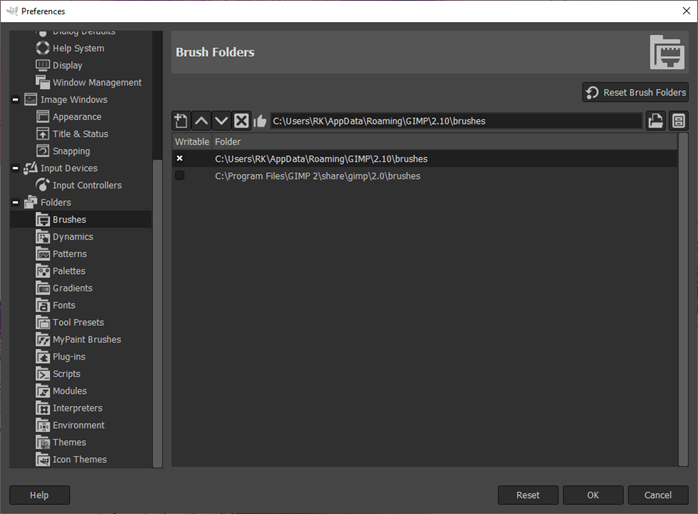Click the Title & Status icon
The width and height of the screenshot is (698, 514).
pos(43,134)
